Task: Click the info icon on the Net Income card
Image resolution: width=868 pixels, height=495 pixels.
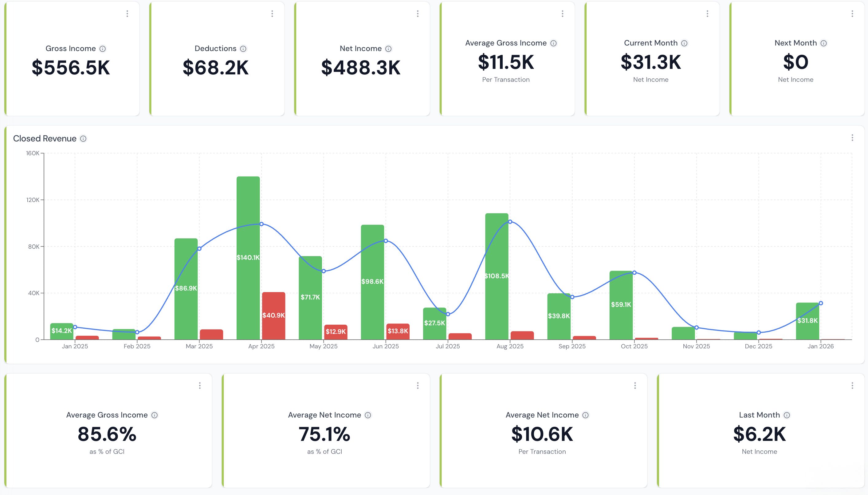Action: tap(388, 48)
